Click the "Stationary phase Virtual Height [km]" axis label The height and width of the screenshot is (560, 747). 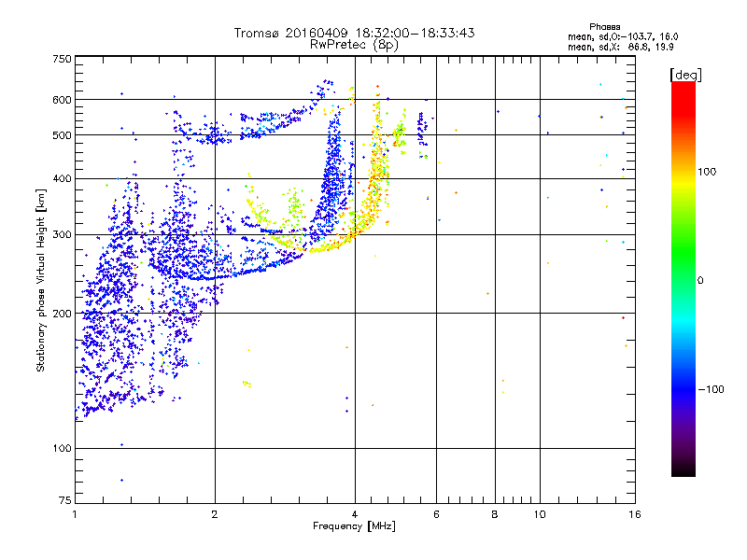click(x=41, y=281)
